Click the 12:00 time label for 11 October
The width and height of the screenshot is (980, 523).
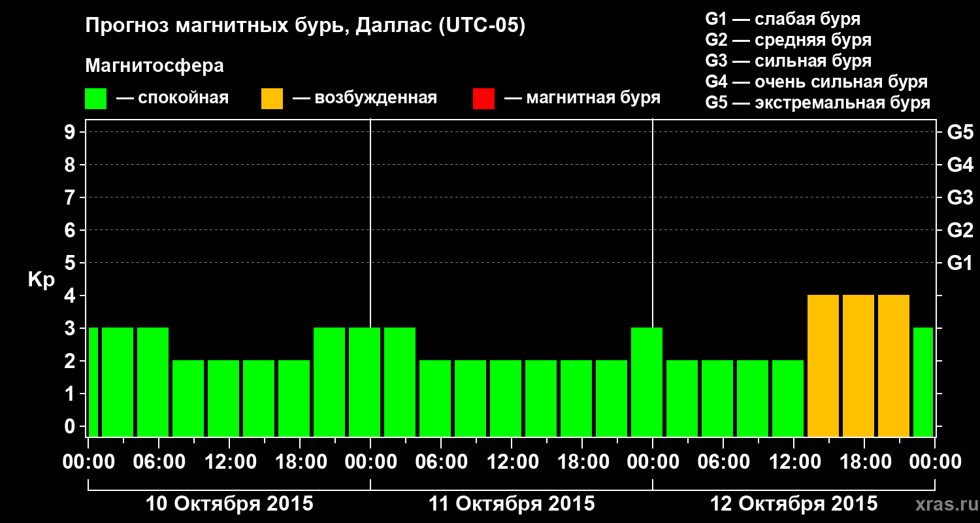coord(512,462)
